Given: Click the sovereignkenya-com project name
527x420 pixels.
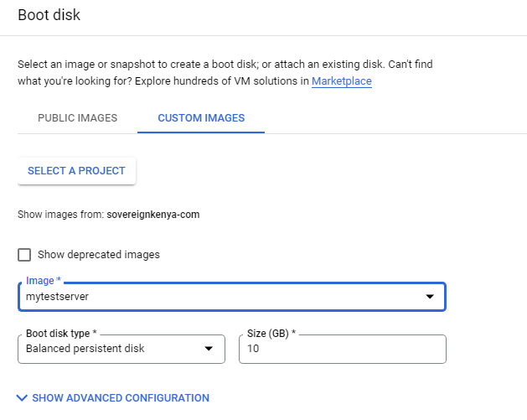Looking at the screenshot, I should point(153,215).
